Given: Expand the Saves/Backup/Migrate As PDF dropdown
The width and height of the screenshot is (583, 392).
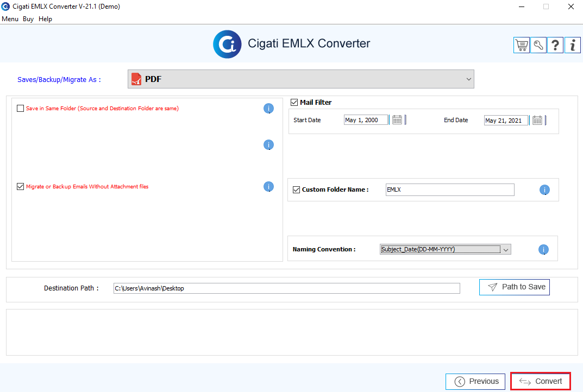Looking at the screenshot, I should click(x=301, y=79).
